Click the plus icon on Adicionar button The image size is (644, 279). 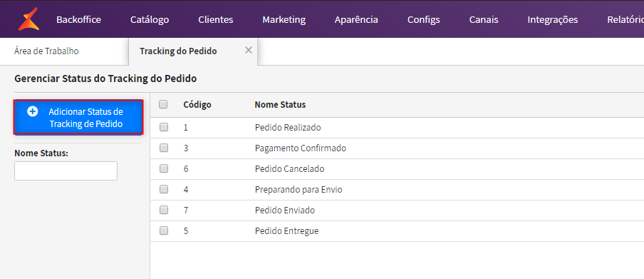[33, 111]
